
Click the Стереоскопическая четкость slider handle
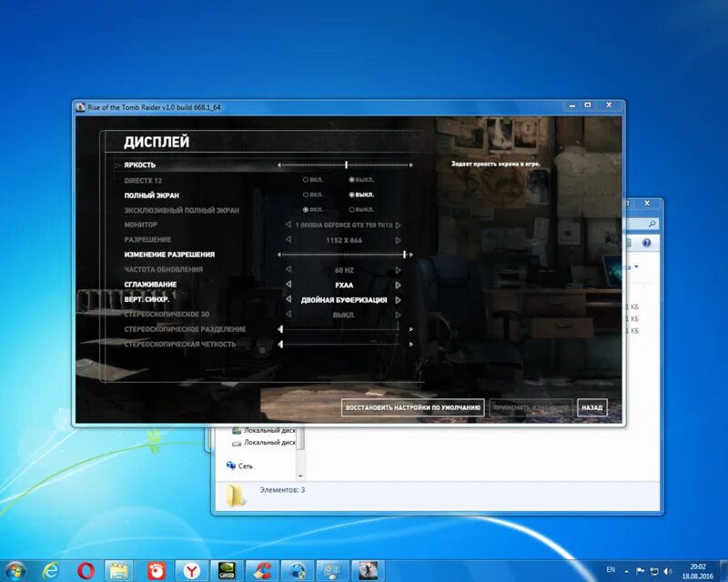click(280, 344)
